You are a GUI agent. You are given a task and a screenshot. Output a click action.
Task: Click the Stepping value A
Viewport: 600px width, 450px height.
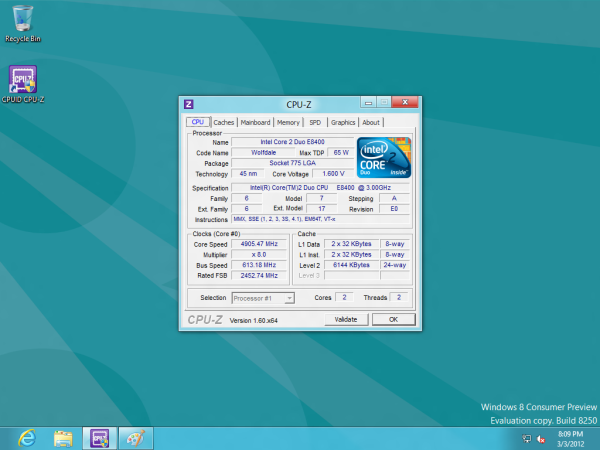[x=394, y=198]
